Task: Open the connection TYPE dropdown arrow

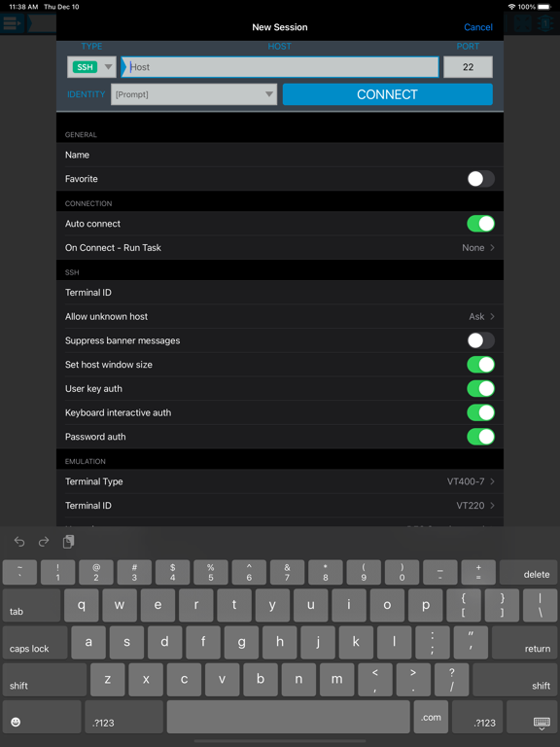Action: [x=108, y=67]
